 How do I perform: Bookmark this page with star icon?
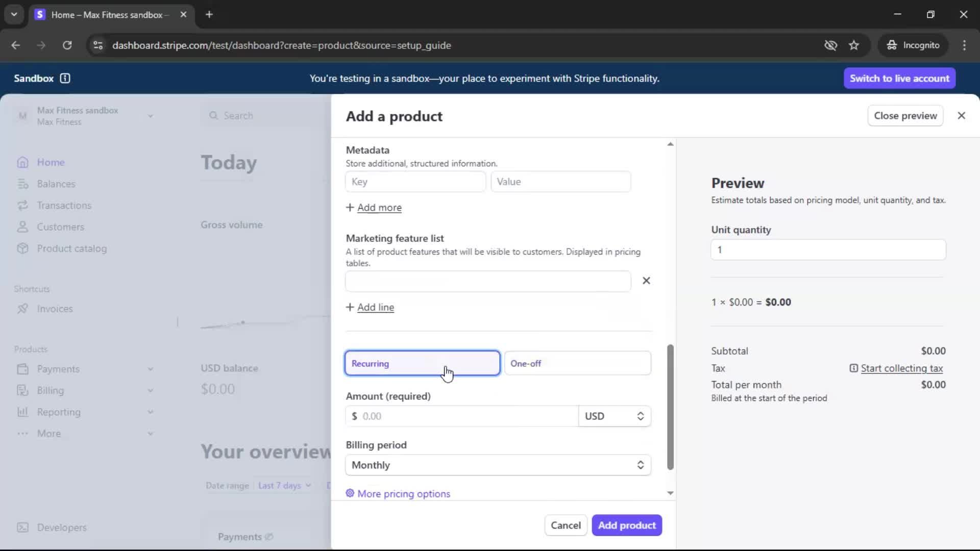pyautogui.click(x=854, y=45)
